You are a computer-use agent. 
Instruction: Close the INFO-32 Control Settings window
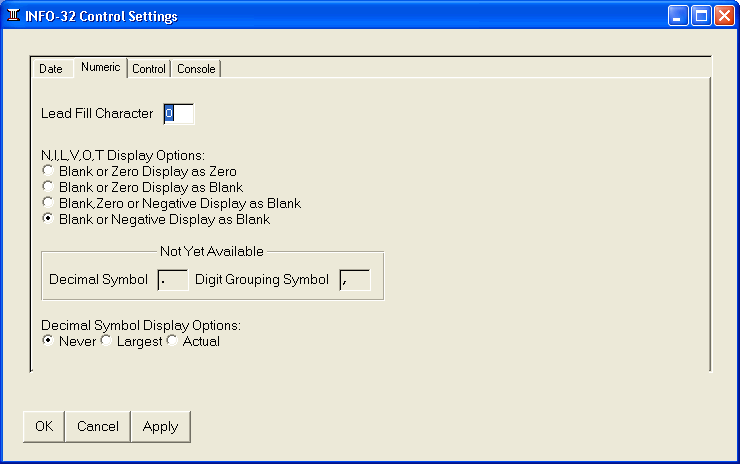(x=724, y=16)
